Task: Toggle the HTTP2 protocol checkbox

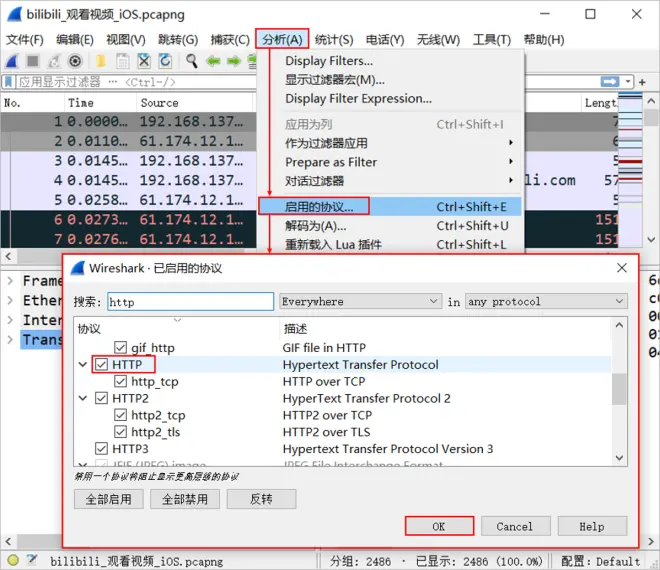Action: [101, 398]
